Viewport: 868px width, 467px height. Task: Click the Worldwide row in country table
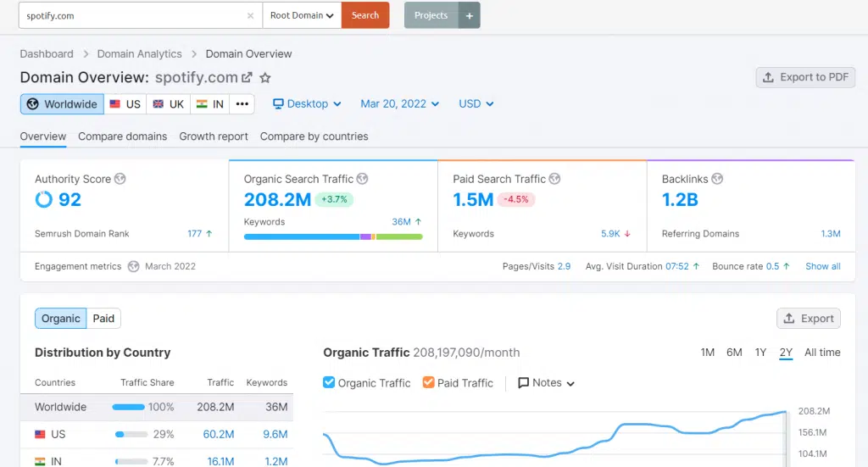pyautogui.click(x=157, y=407)
